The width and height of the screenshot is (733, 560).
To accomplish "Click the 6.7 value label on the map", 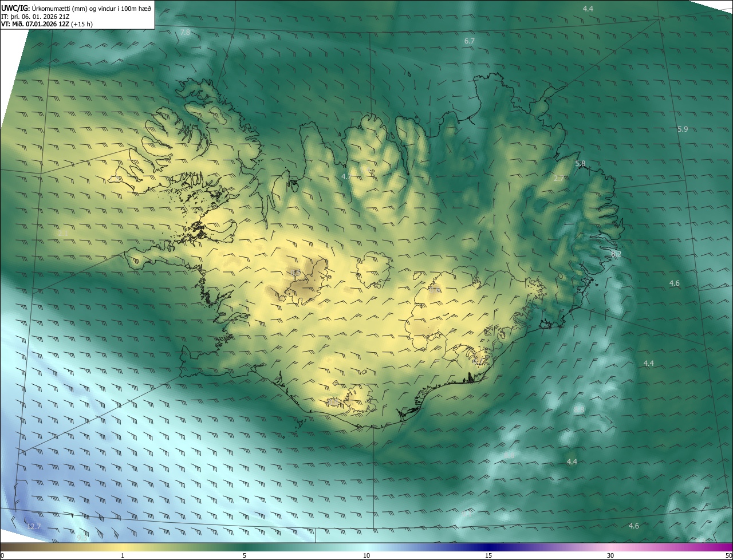I will 470,41.
